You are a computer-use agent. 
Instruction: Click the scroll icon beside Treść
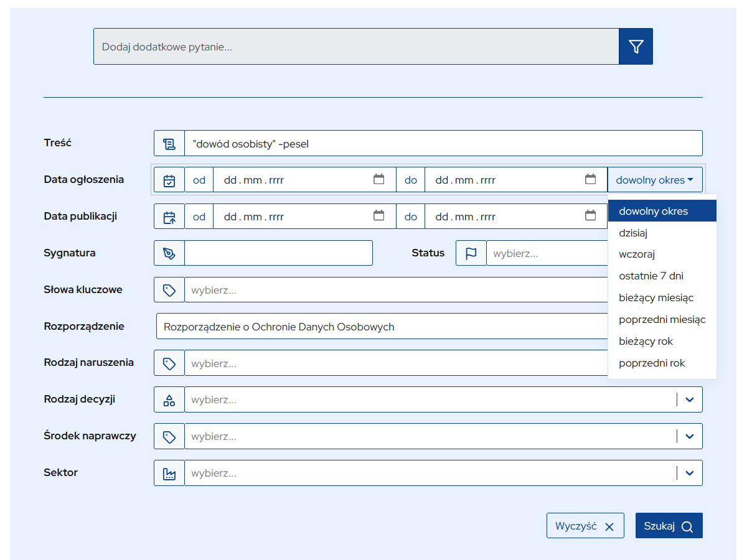169,144
